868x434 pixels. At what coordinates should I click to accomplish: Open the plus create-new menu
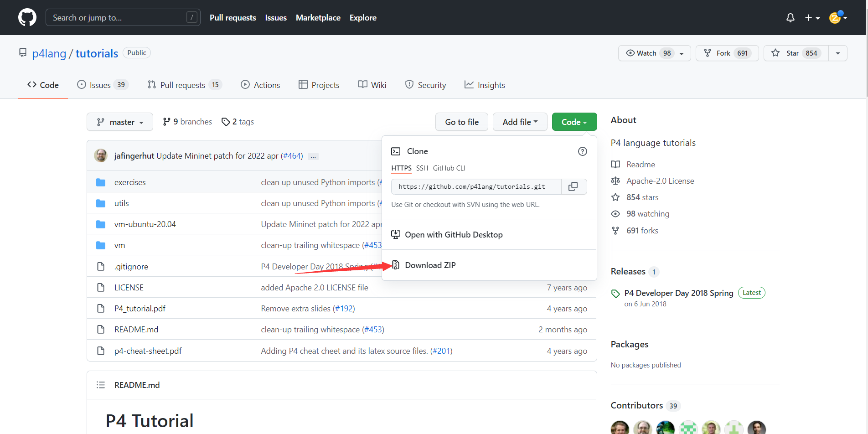(812, 17)
